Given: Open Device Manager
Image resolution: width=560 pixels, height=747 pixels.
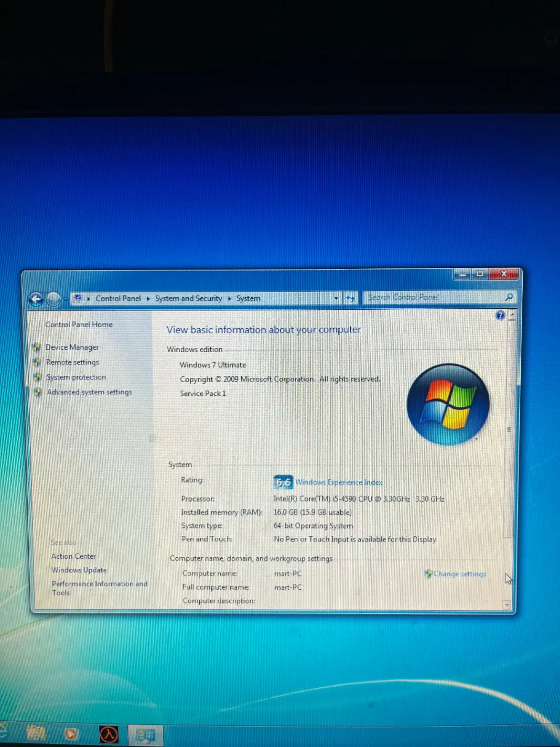Looking at the screenshot, I should [x=72, y=347].
